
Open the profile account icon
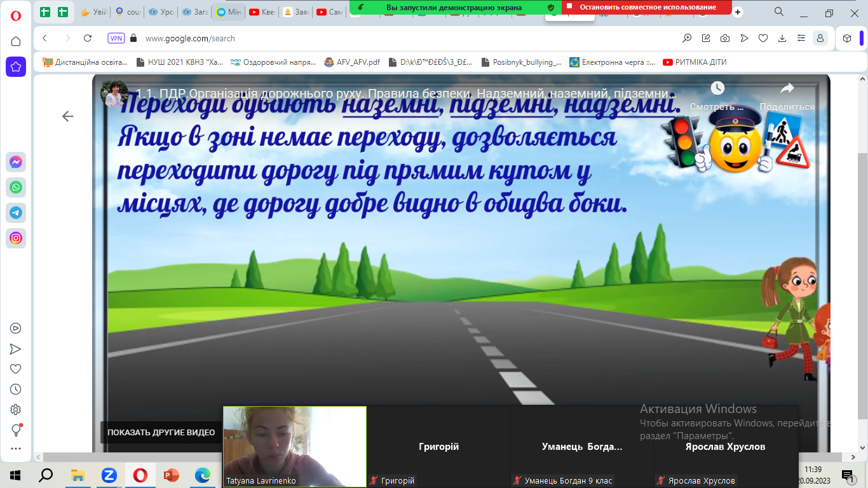821,38
